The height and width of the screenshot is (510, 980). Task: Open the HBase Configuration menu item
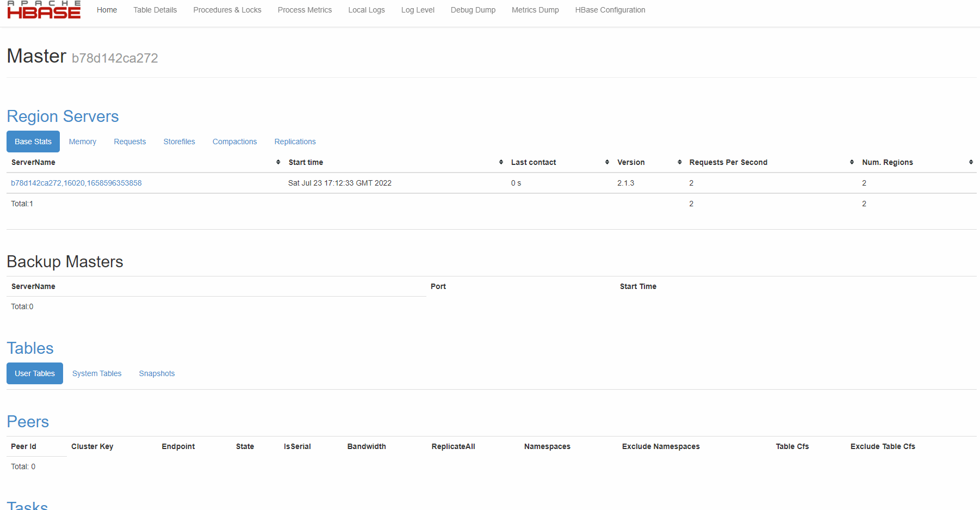click(610, 10)
